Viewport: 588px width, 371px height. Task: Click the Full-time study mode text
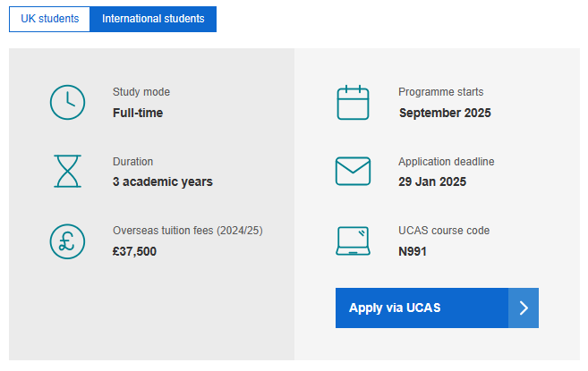tap(138, 113)
